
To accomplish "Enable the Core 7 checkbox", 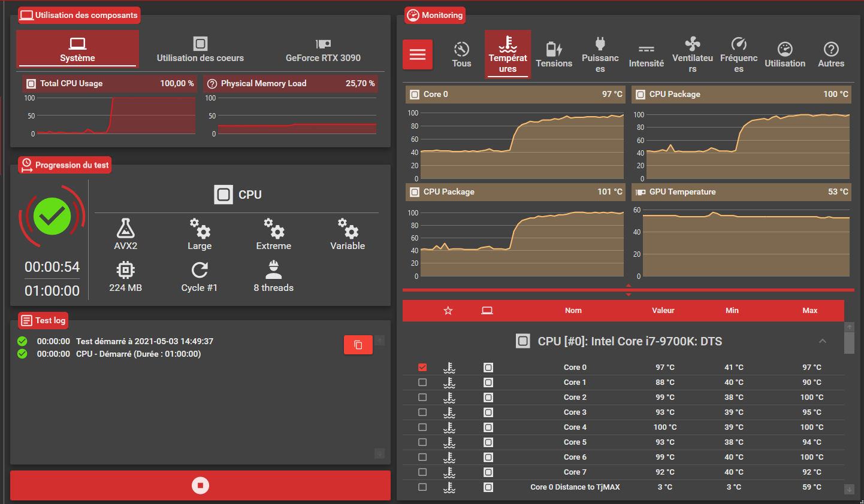I will (422, 472).
